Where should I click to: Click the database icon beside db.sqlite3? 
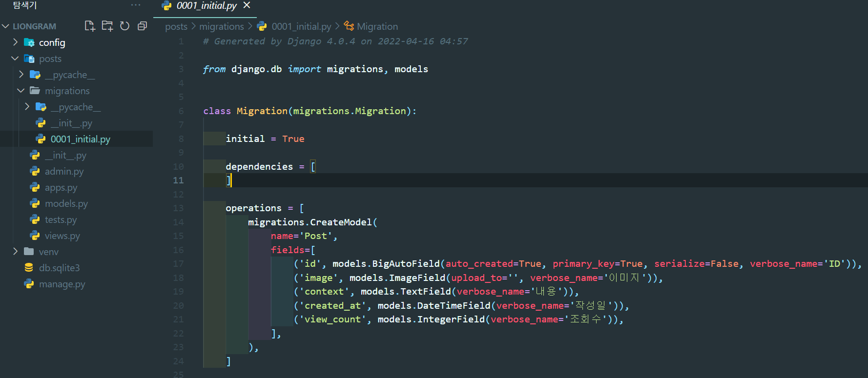pyautogui.click(x=29, y=268)
